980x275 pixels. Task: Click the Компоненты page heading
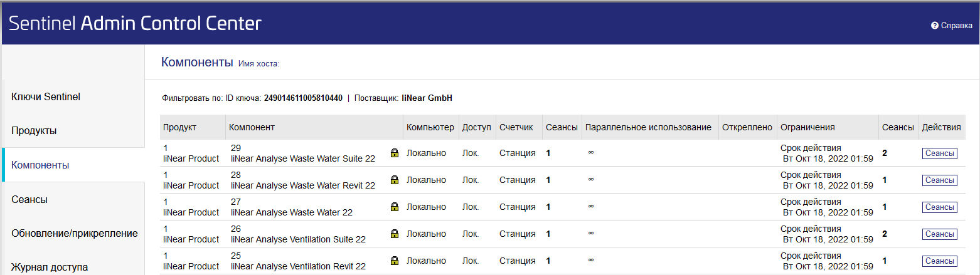click(197, 62)
